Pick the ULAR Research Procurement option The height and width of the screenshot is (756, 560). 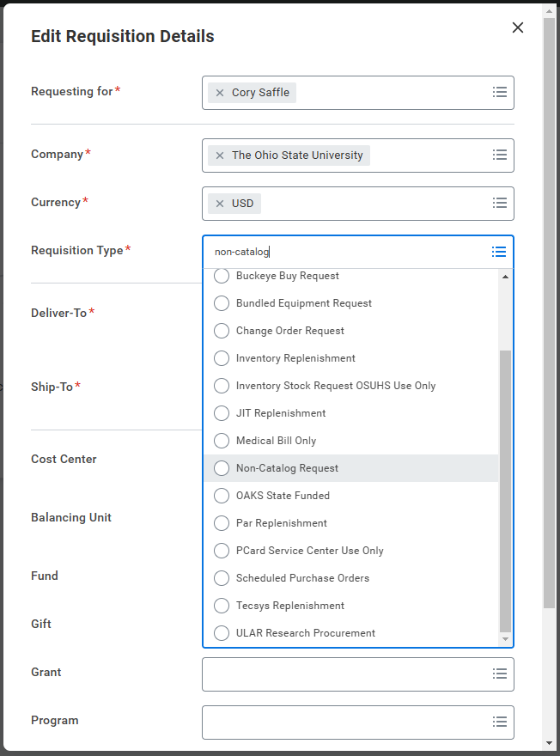pyautogui.click(x=222, y=633)
